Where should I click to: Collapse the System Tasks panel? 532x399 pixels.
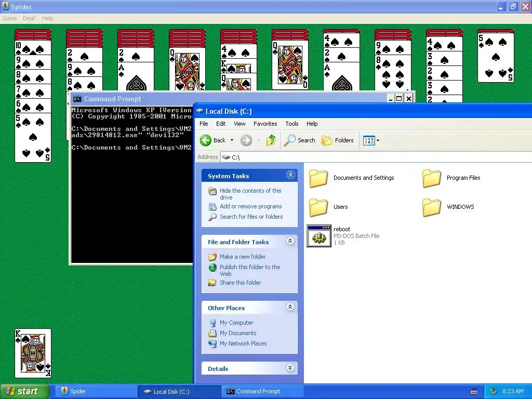coord(290,175)
